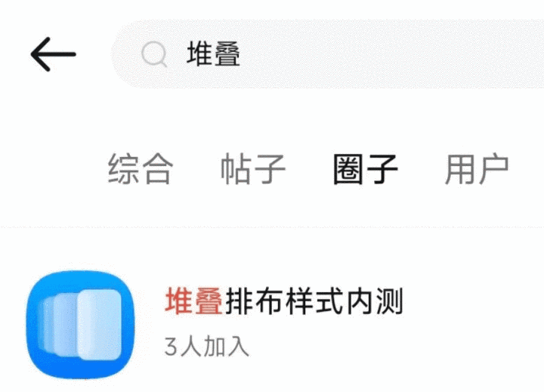Open the blue stacked-cards circle icon
544x392 pixels.
(x=81, y=325)
